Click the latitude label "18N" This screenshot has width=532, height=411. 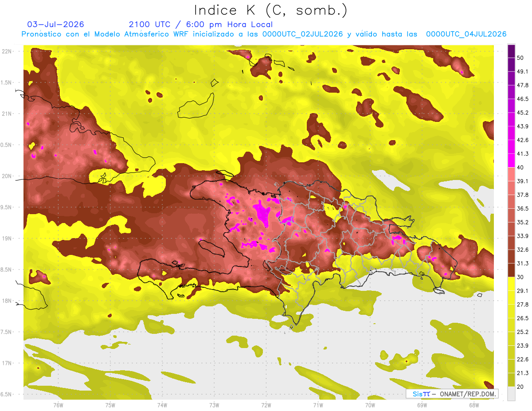(7, 301)
